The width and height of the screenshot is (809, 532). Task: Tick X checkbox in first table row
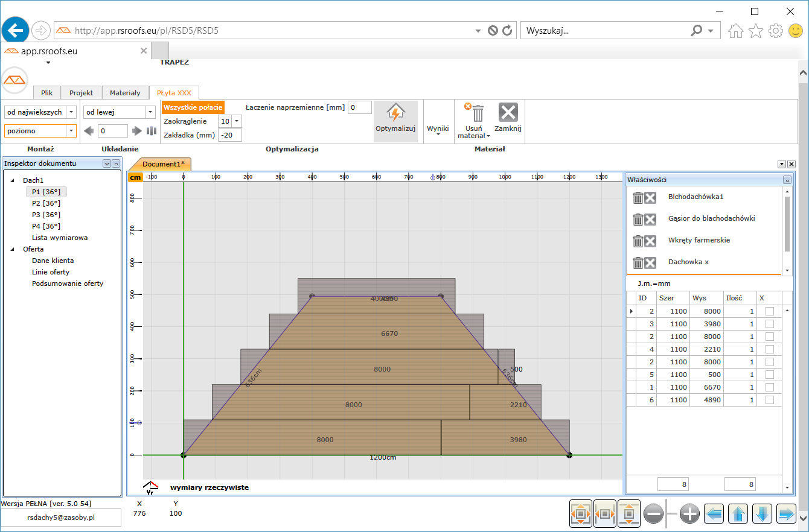(x=769, y=311)
